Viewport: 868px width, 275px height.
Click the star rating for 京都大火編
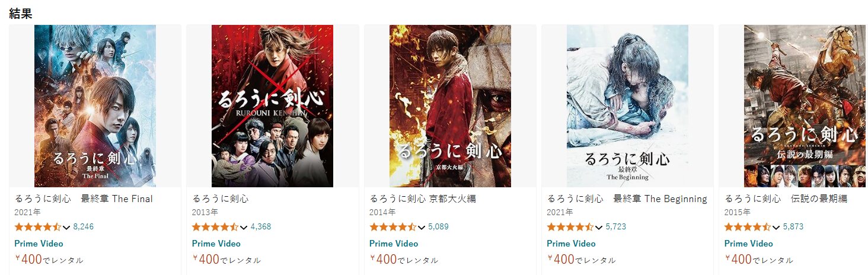click(392, 227)
